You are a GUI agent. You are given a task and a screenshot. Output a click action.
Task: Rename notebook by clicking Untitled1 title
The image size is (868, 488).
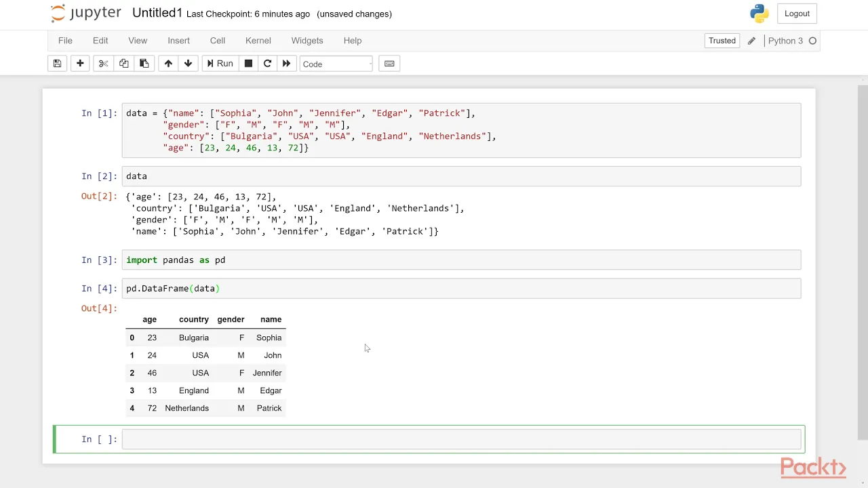coord(157,14)
